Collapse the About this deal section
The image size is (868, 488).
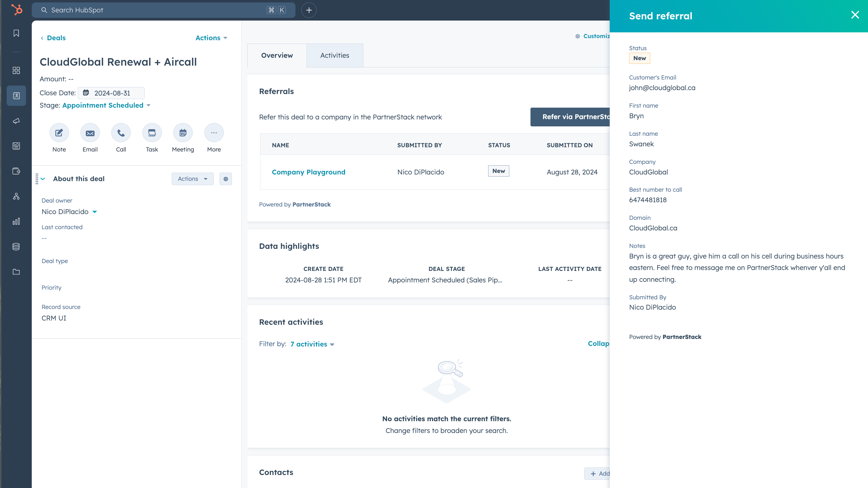43,179
